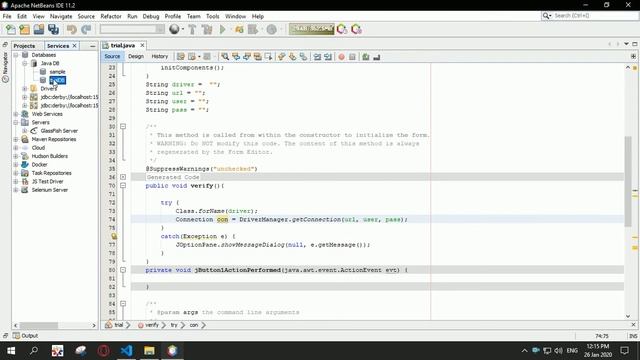Open the Refactor menu
640x360 pixels.
pos(111,16)
